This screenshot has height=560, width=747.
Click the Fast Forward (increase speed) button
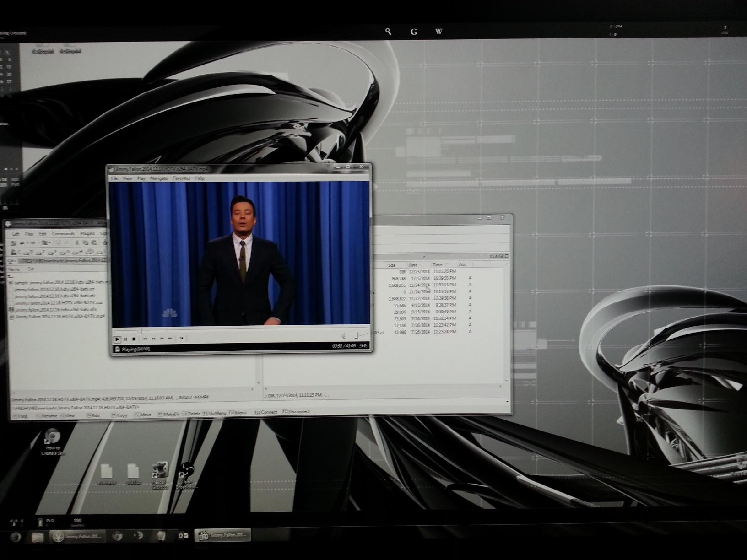162,339
